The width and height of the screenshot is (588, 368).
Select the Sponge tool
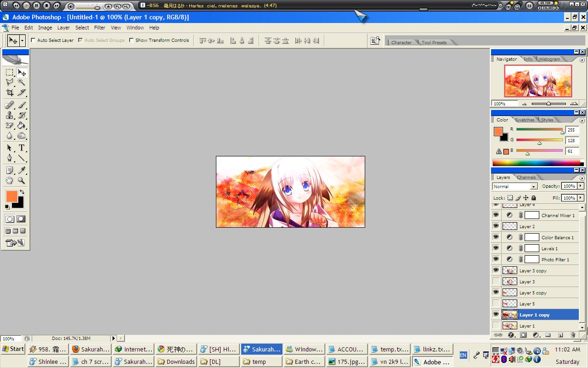click(22, 135)
